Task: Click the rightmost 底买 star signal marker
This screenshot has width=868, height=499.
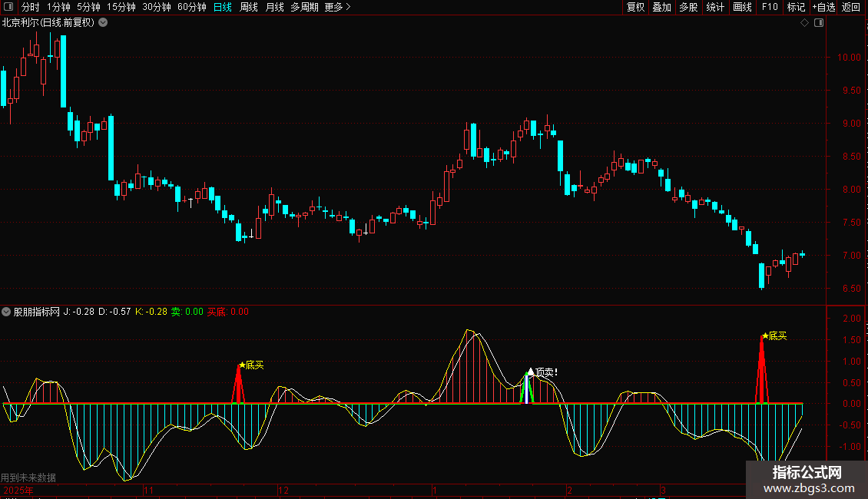Action: click(x=765, y=335)
